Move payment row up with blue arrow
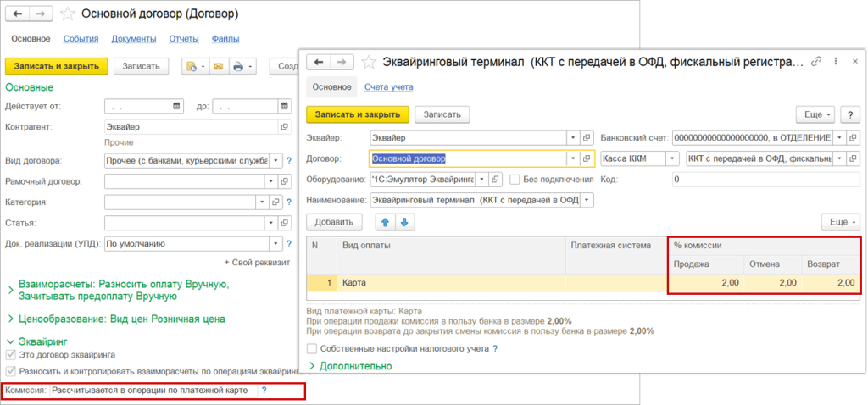The width and height of the screenshot is (868, 405). click(384, 222)
